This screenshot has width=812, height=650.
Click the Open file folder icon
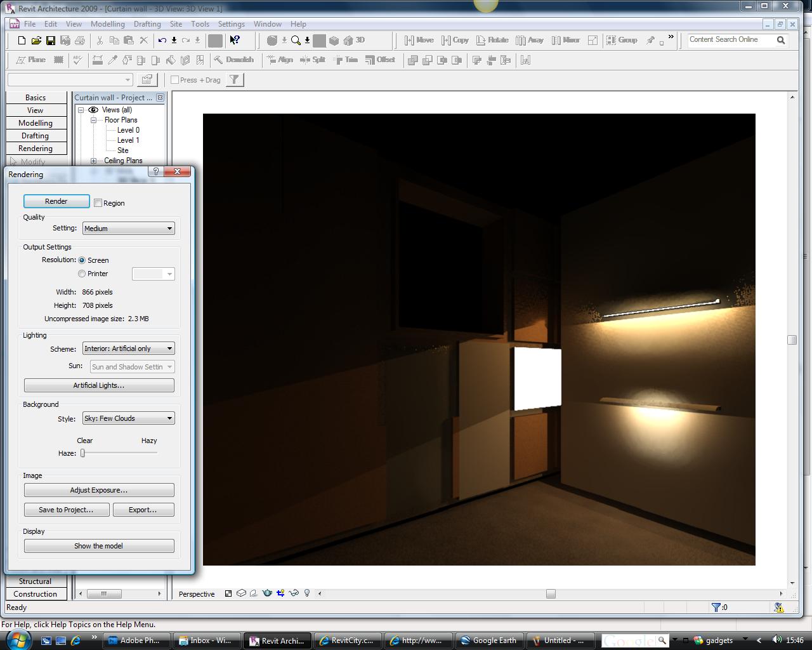pos(36,41)
